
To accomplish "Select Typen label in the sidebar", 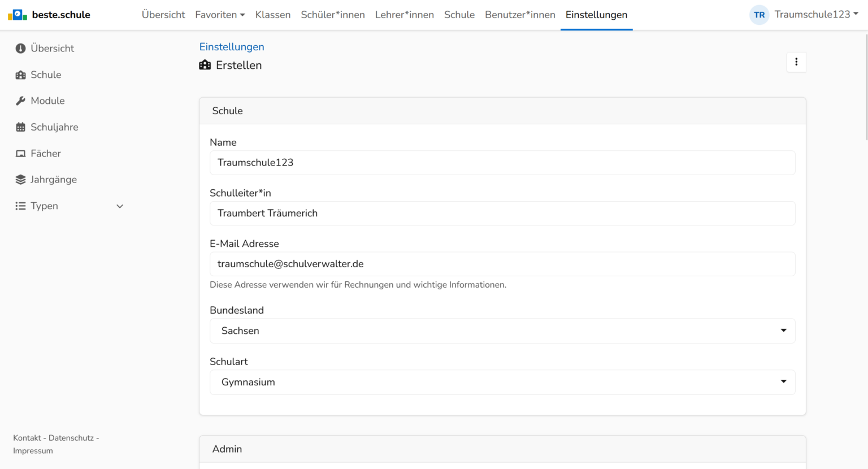I will tap(44, 206).
